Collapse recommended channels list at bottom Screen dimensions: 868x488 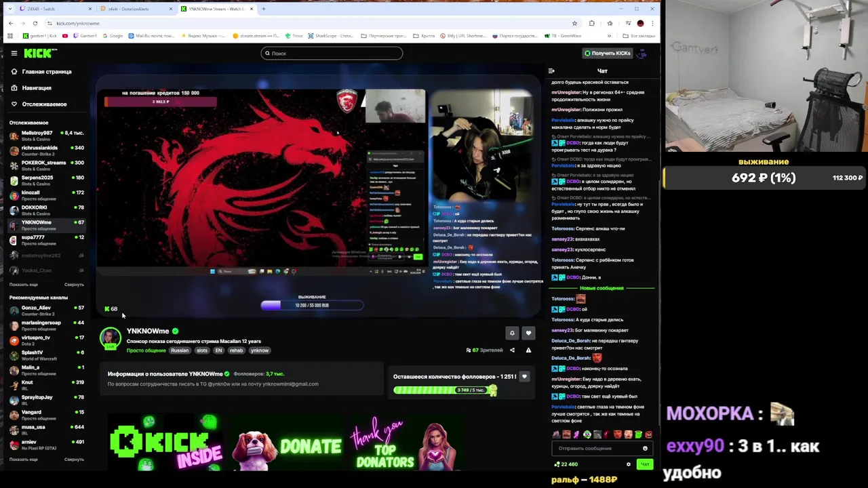click(x=74, y=460)
